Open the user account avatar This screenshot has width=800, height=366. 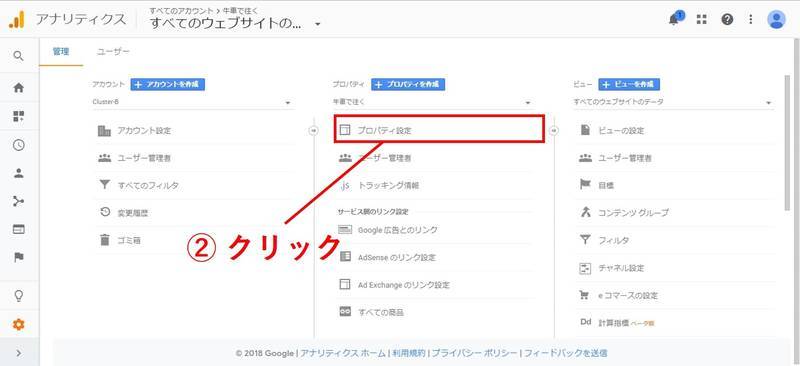(x=776, y=19)
